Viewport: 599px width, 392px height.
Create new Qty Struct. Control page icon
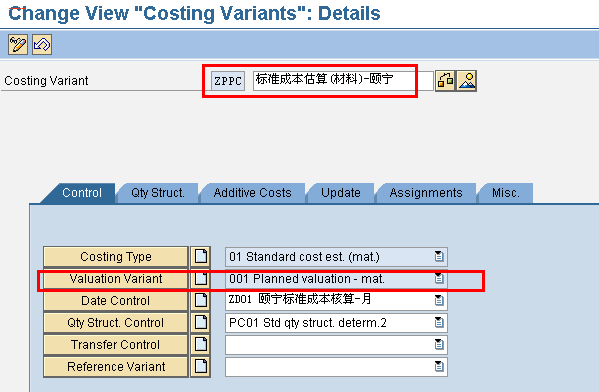point(201,322)
